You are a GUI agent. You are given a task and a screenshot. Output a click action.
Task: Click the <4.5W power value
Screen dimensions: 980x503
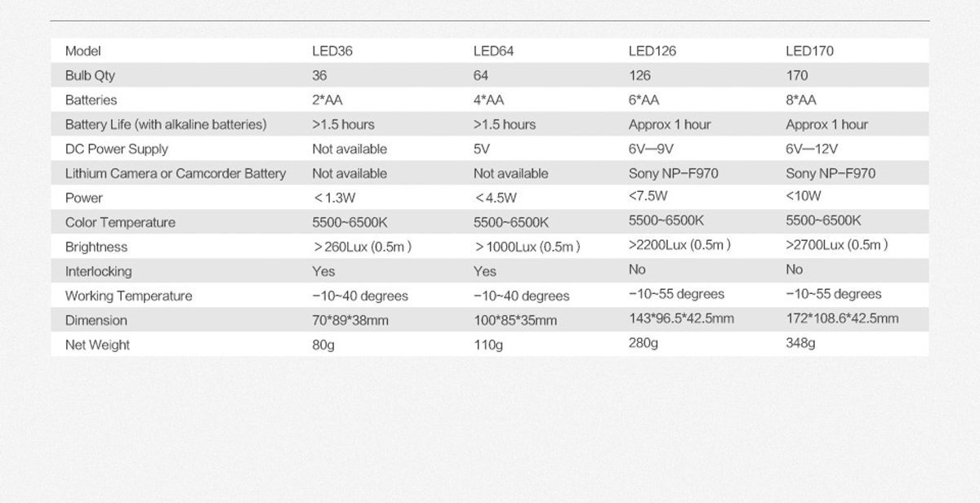tap(495, 198)
